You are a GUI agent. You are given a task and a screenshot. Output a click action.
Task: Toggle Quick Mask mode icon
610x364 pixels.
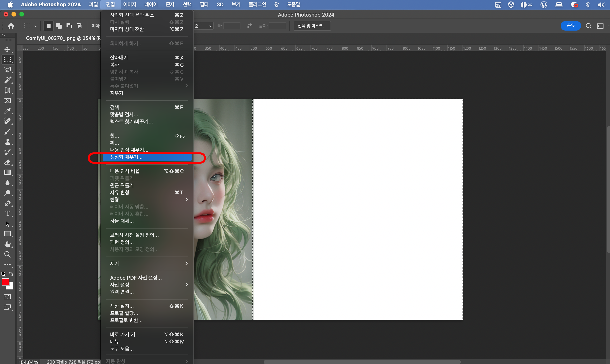[x=7, y=297]
